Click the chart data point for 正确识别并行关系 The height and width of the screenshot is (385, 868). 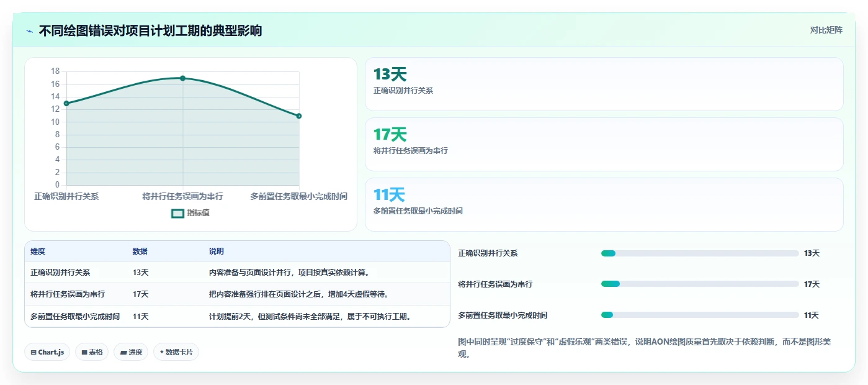click(66, 103)
